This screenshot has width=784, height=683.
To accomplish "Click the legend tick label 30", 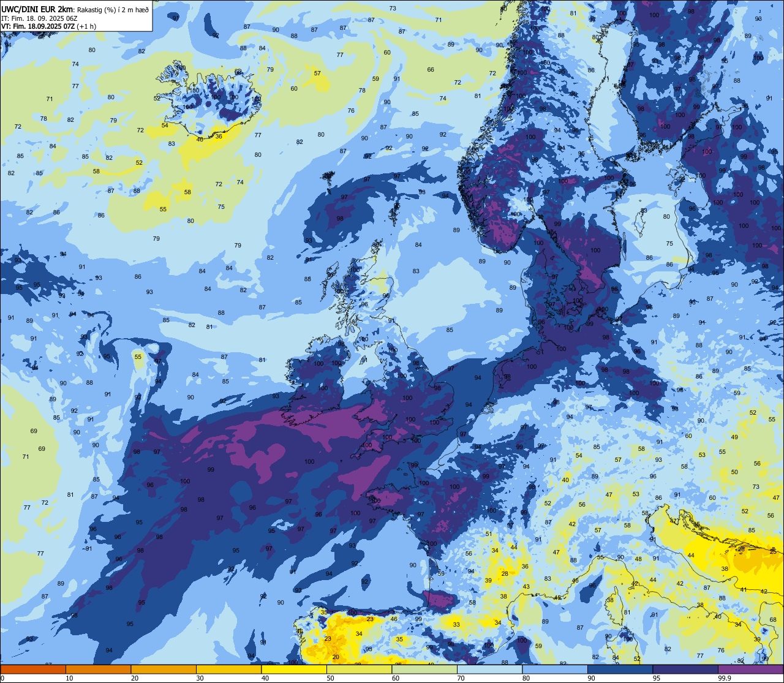I will pos(200,678).
